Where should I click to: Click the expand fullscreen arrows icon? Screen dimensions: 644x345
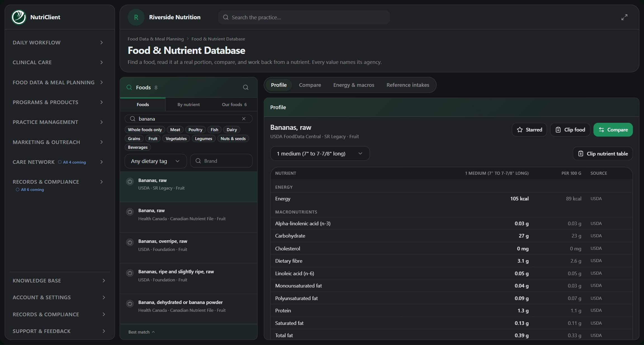click(624, 17)
